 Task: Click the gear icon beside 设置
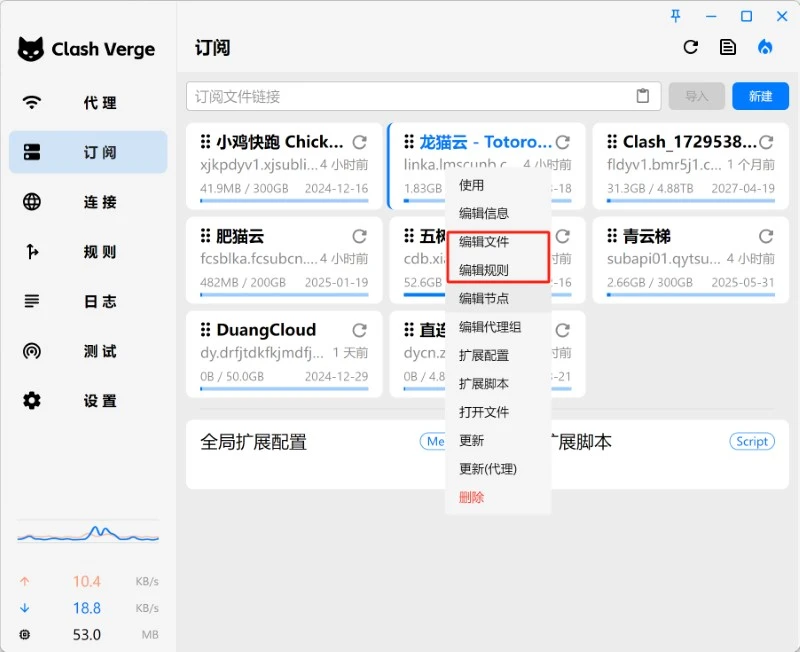(x=32, y=400)
